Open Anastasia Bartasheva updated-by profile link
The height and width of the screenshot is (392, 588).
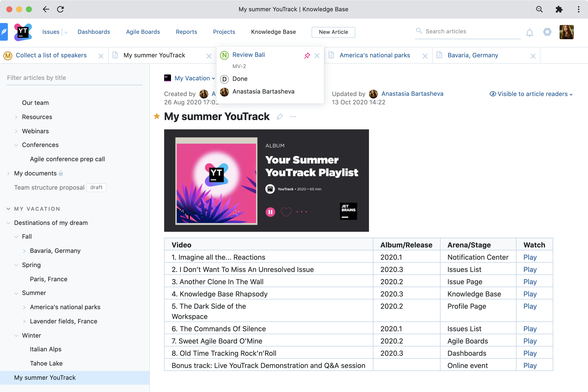point(412,94)
